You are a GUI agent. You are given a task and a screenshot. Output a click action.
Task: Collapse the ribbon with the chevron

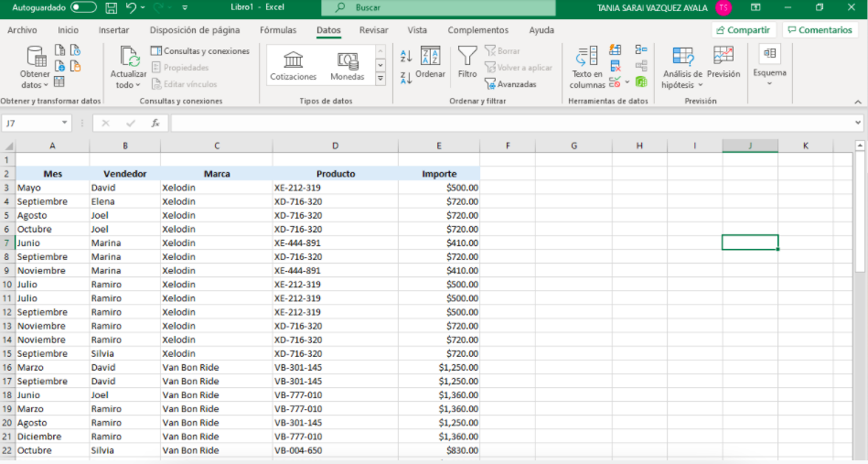coord(858,102)
